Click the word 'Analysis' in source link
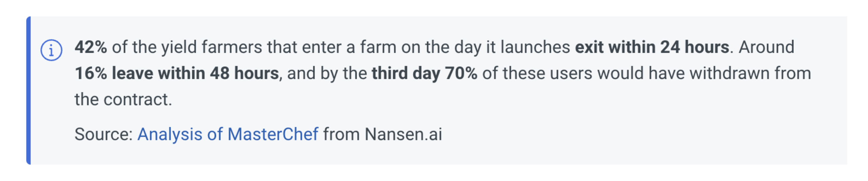 170,134
